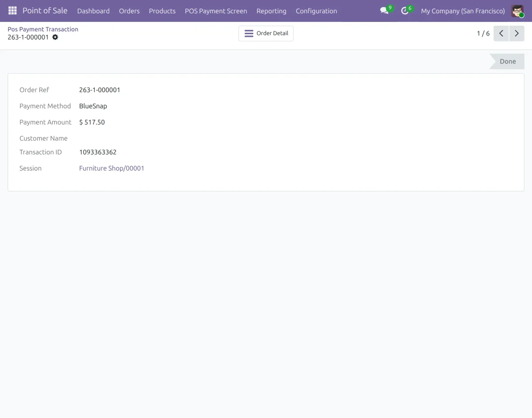Expand the Configuration menu
This screenshot has height=418, width=532.
coord(317,11)
